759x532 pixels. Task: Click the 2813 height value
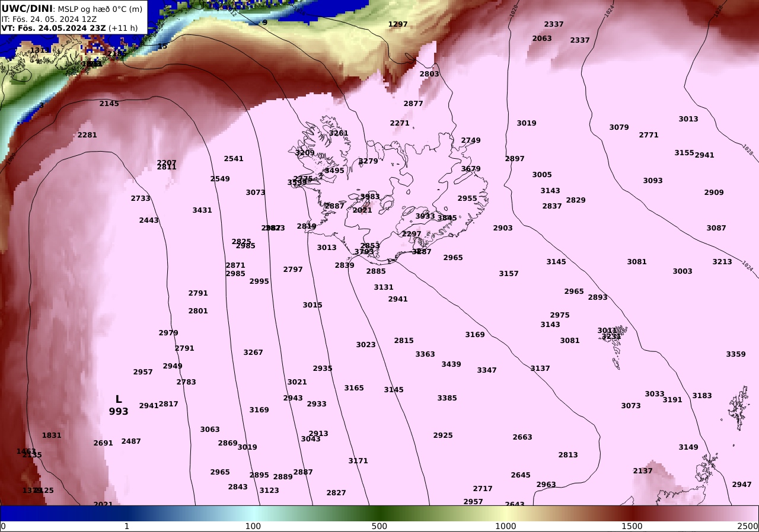[568, 455]
